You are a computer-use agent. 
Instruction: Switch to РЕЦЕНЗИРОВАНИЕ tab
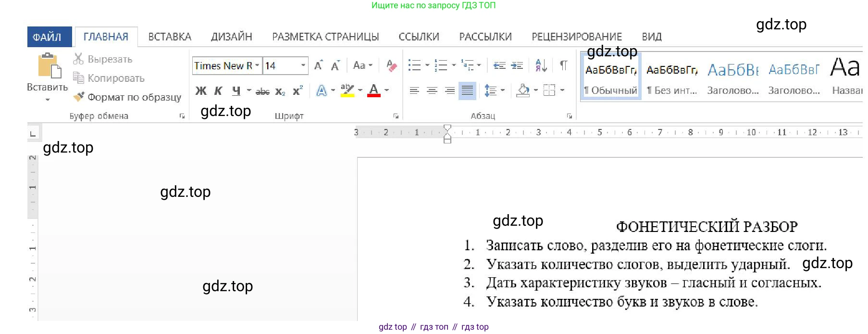pos(577,37)
